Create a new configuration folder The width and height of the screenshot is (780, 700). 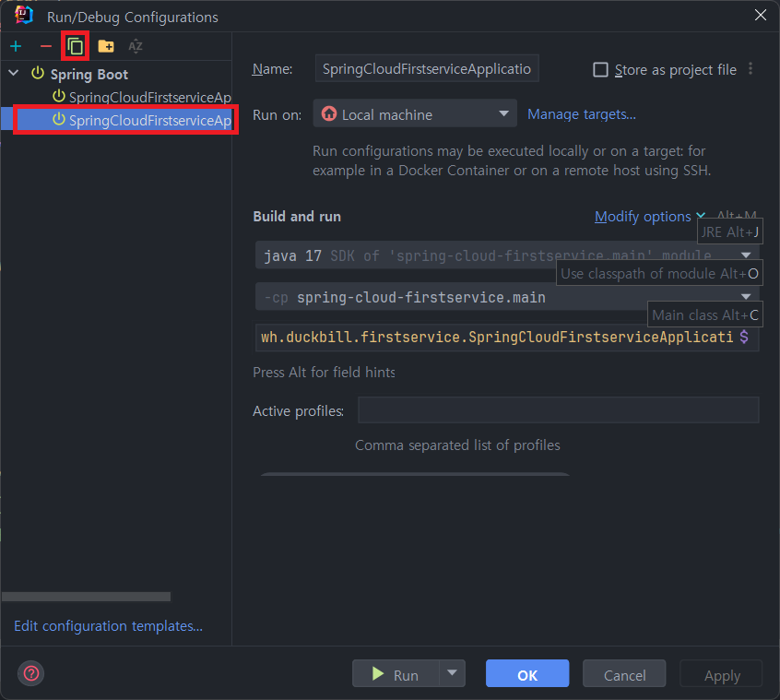(106, 46)
